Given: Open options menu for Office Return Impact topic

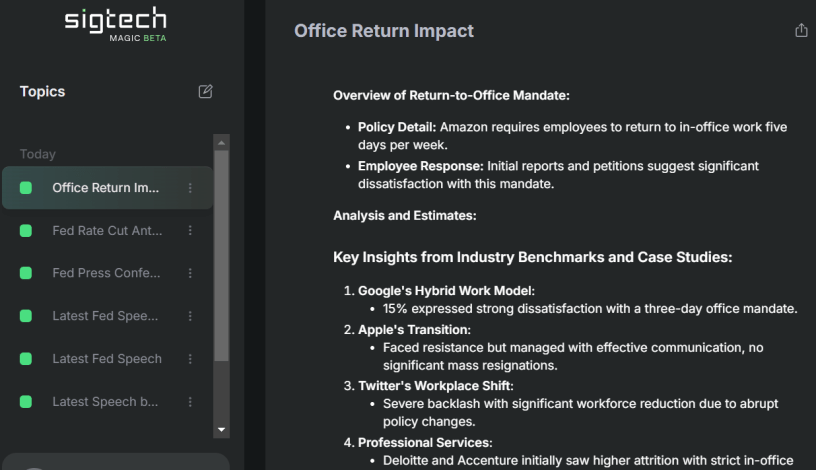Looking at the screenshot, I should coord(190,188).
